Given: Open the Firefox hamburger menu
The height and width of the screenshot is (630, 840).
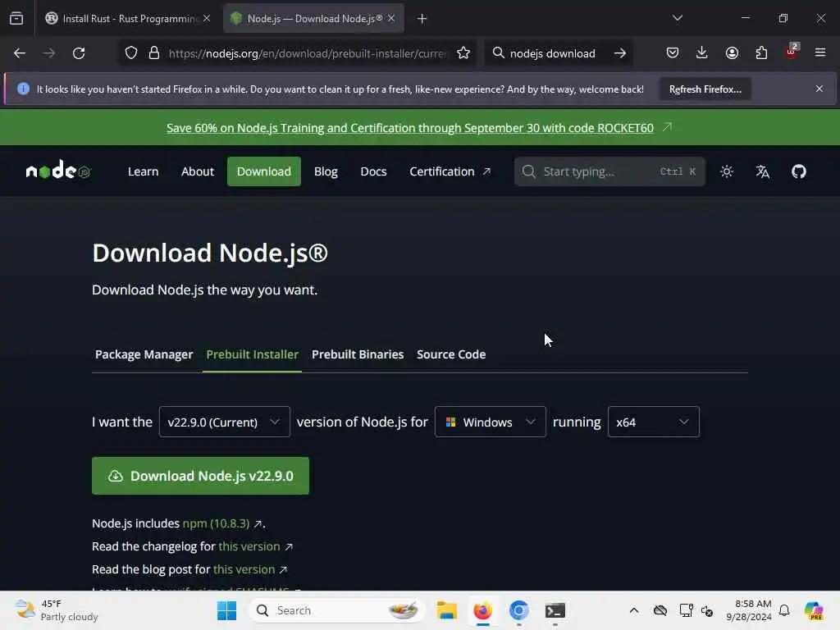Looking at the screenshot, I should click(x=820, y=53).
